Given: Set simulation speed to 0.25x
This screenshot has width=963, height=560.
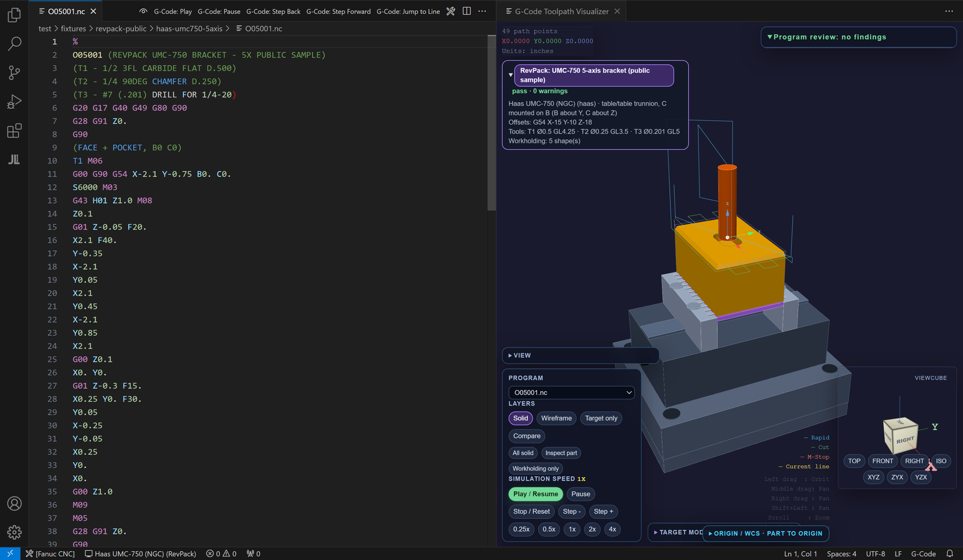Looking at the screenshot, I should click(521, 529).
